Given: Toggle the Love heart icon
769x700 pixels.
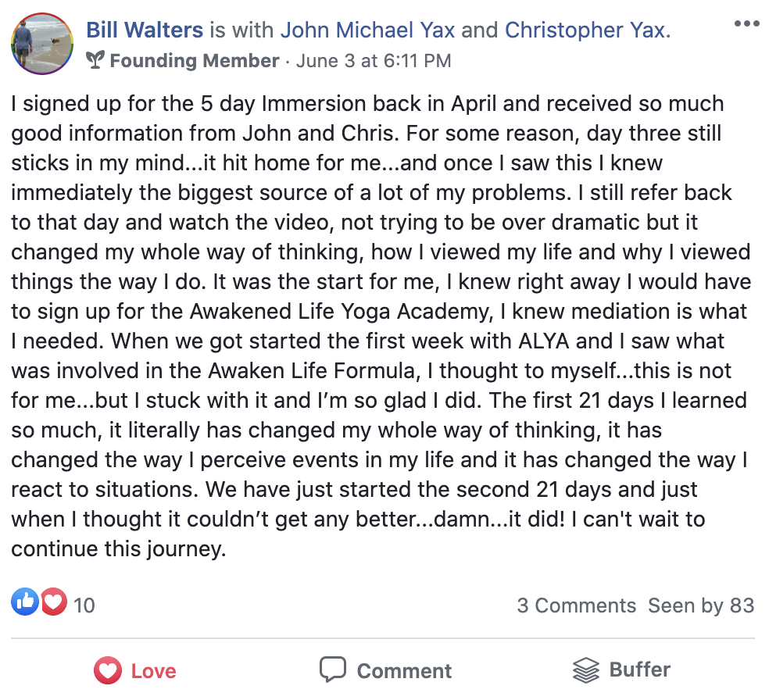Looking at the screenshot, I should pyautogui.click(x=108, y=670).
